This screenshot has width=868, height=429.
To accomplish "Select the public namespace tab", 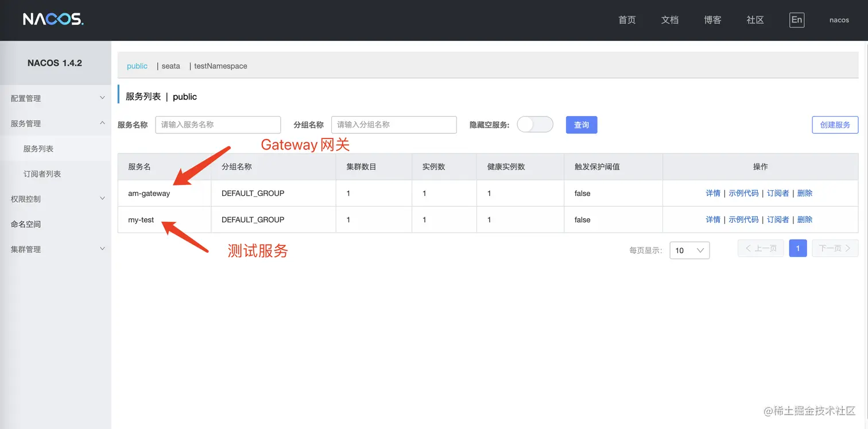I will pyautogui.click(x=137, y=66).
